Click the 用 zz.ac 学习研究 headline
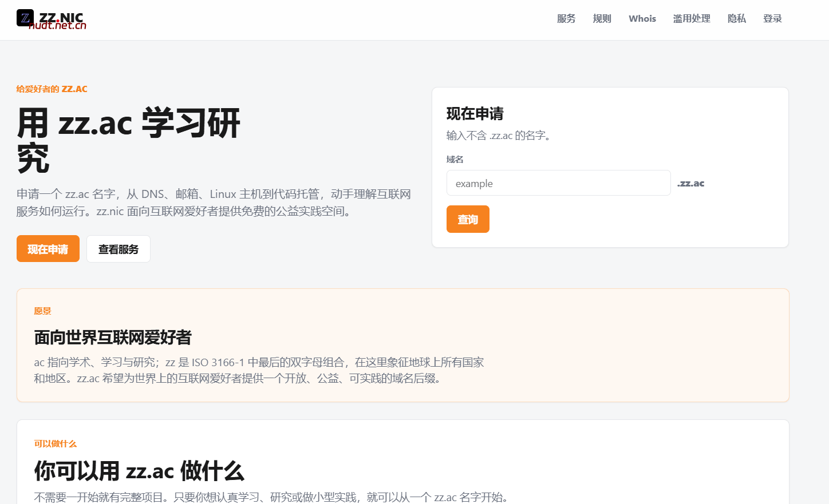The height and width of the screenshot is (504, 829). (128, 140)
